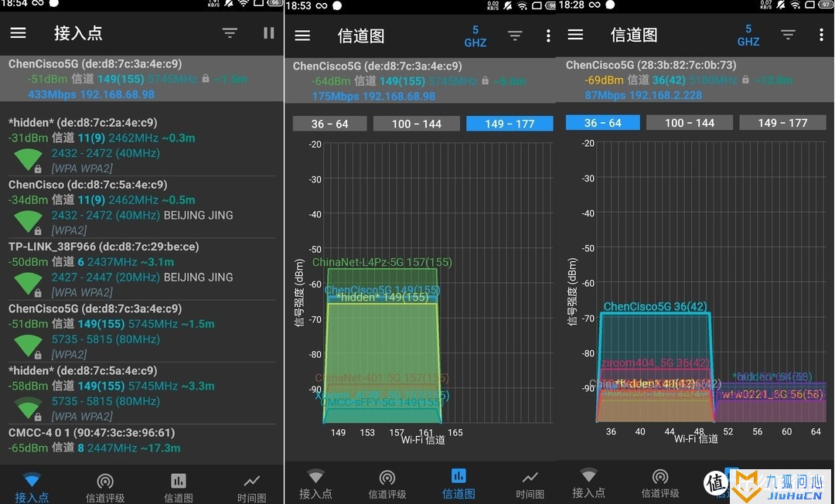Open 信道评级 tab in right screen bottom bar

click(x=660, y=483)
